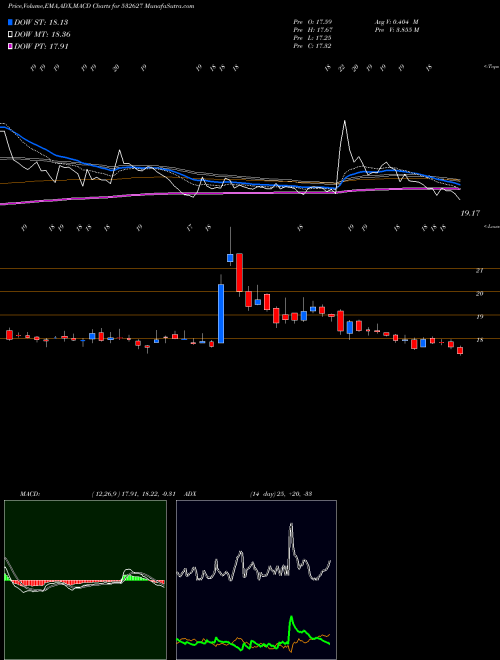
Task: Click the tall blue breakout candlestick
Action: pos(221,313)
